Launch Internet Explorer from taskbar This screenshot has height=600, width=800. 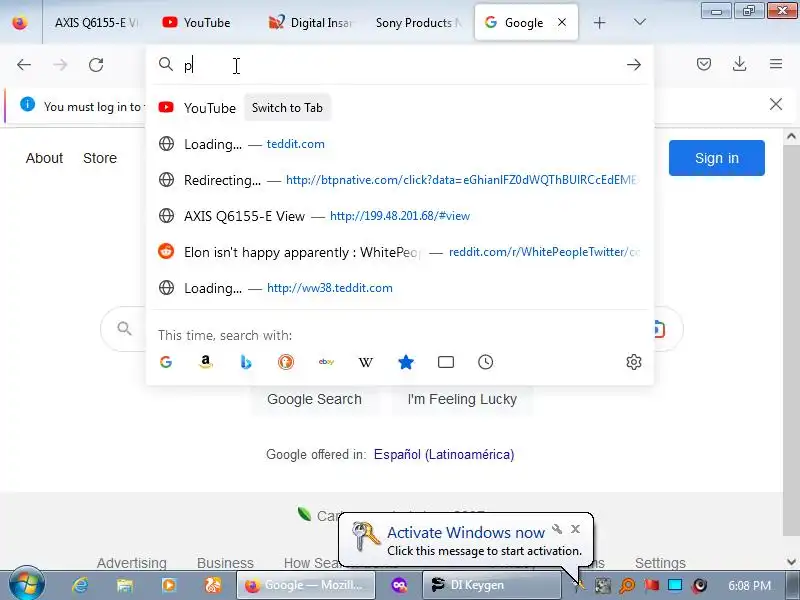(80, 585)
